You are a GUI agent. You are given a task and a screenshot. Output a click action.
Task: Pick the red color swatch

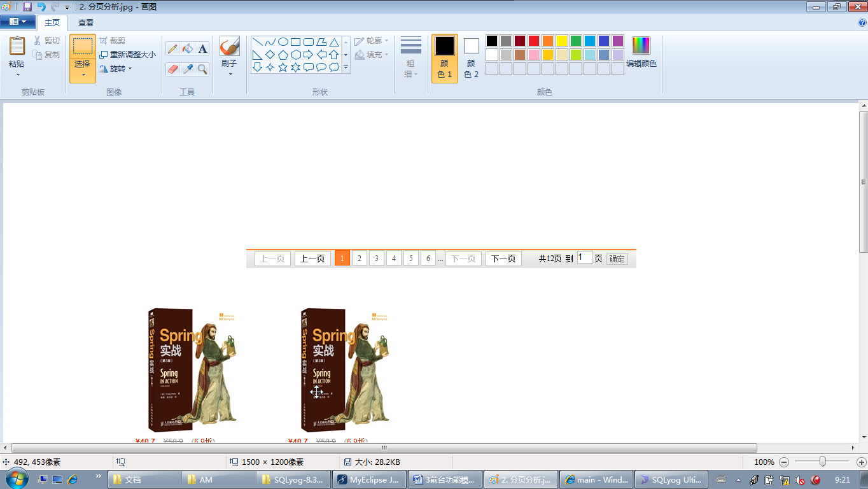(x=534, y=41)
